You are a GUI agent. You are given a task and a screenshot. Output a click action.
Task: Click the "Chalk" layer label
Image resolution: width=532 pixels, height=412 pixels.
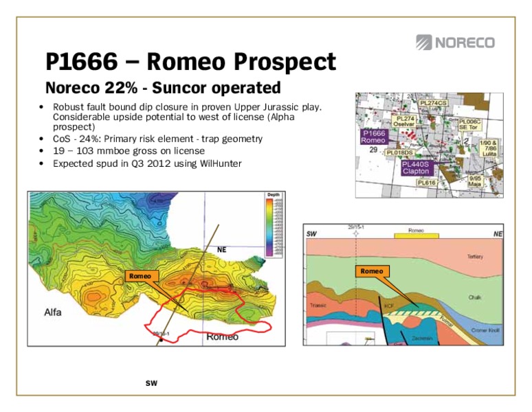click(x=475, y=297)
